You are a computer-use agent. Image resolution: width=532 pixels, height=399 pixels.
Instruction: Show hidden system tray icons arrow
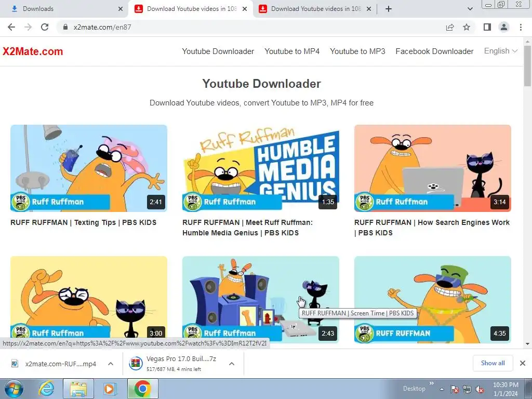tap(442, 390)
